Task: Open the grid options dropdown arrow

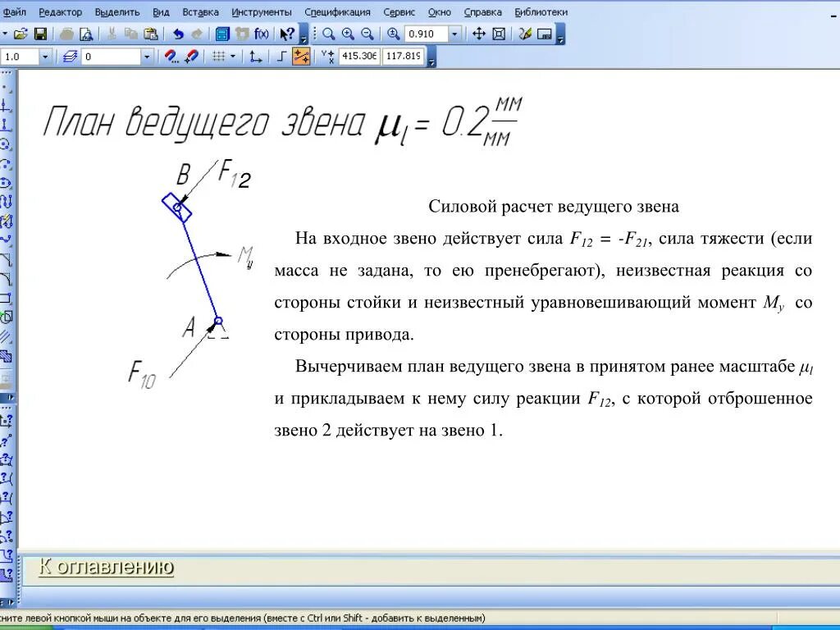Action: 232,57
